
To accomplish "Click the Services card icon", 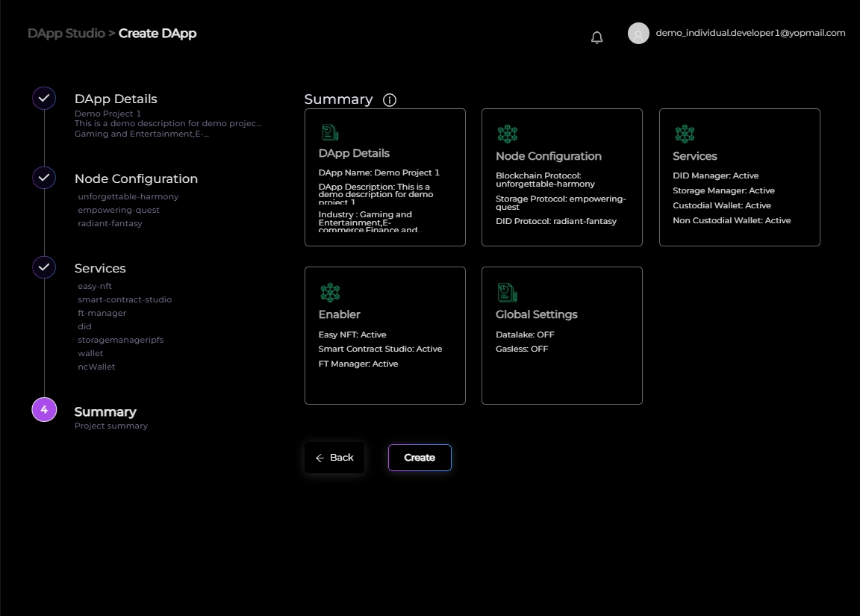I will point(685,134).
